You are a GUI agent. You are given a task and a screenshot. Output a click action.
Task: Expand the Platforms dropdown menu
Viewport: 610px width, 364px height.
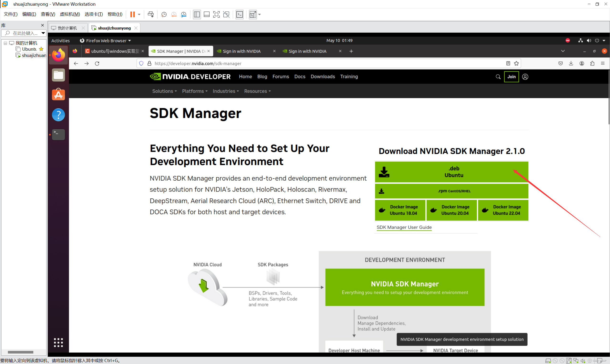tap(194, 91)
